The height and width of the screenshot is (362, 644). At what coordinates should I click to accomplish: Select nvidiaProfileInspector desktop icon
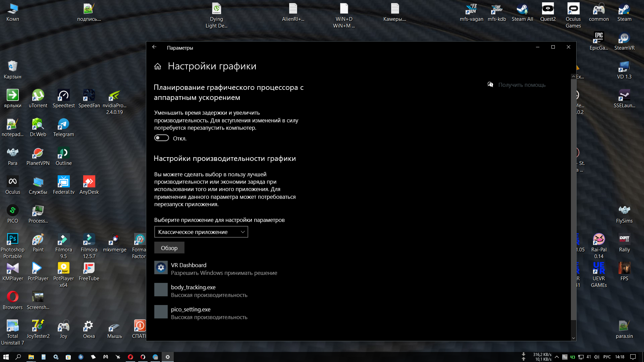click(x=114, y=102)
